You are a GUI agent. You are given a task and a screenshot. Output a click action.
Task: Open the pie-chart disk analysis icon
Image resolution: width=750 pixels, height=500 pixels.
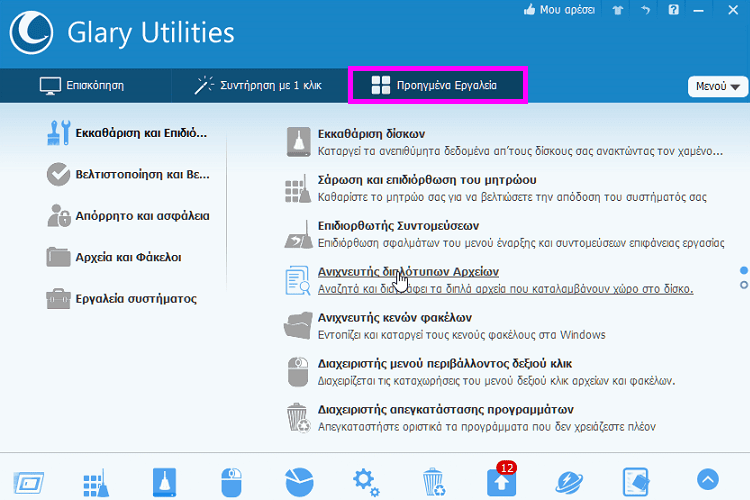[299, 482]
